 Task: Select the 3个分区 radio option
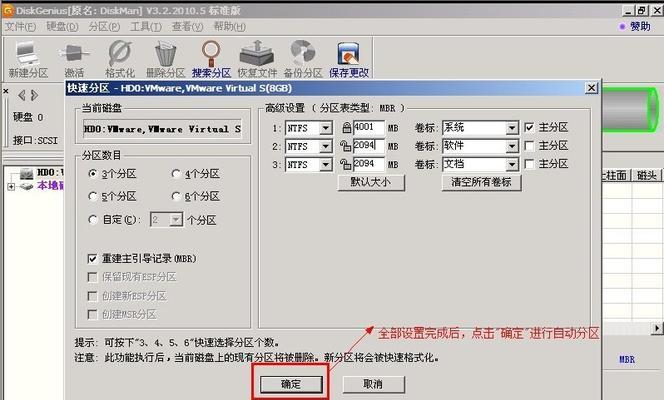click(92, 174)
